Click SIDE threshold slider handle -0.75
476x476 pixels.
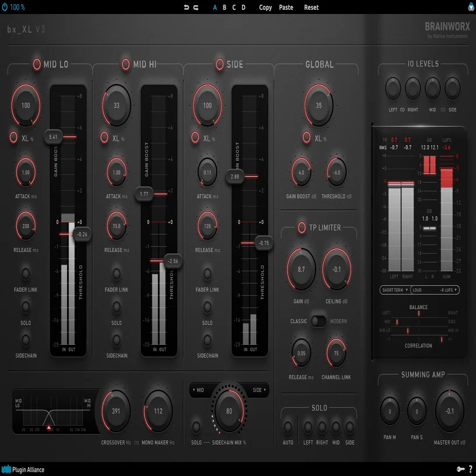pos(264,243)
